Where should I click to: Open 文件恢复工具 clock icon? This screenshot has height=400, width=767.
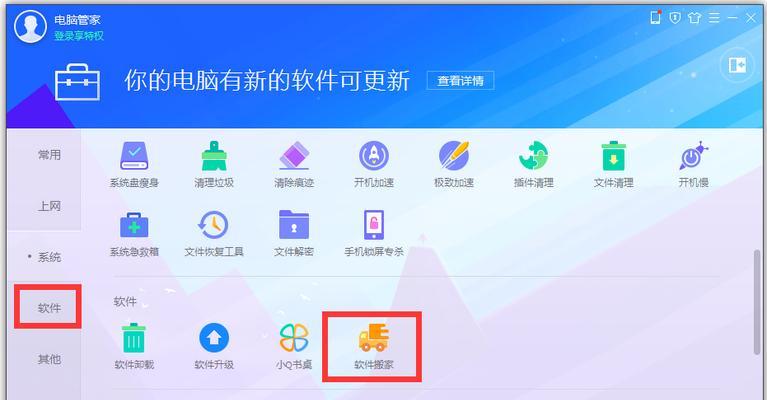(x=213, y=225)
